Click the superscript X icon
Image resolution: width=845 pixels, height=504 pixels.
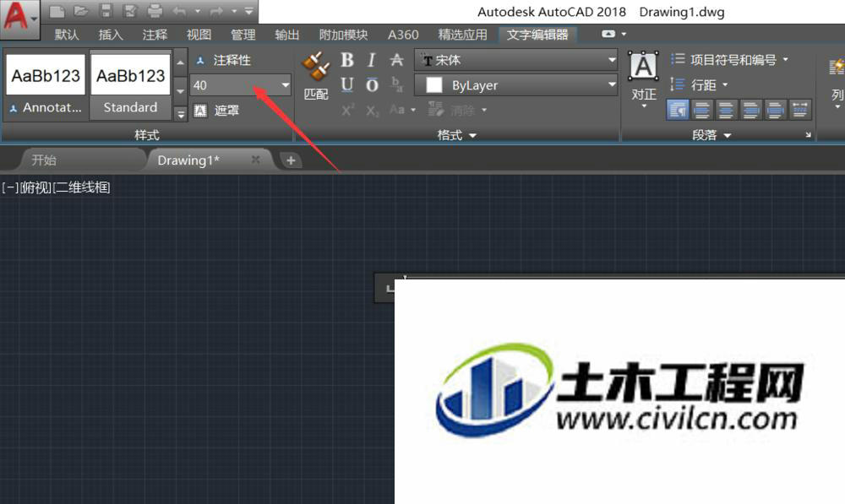point(347,111)
